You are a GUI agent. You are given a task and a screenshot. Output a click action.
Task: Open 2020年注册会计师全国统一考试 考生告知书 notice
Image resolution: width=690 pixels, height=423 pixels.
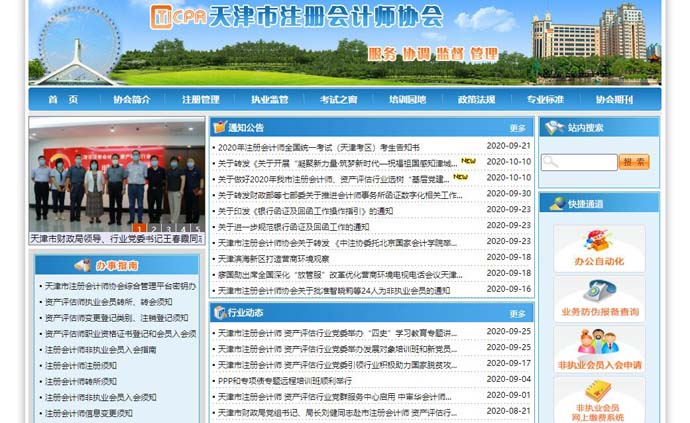[x=319, y=148]
